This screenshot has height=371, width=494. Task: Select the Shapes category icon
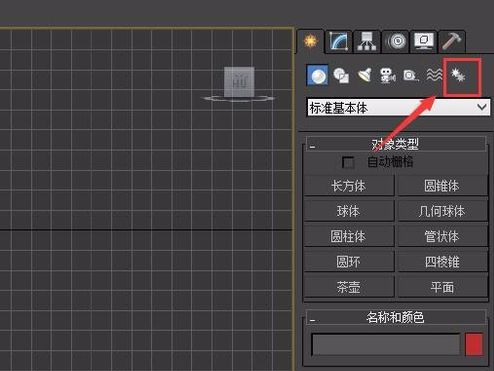tap(341, 75)
